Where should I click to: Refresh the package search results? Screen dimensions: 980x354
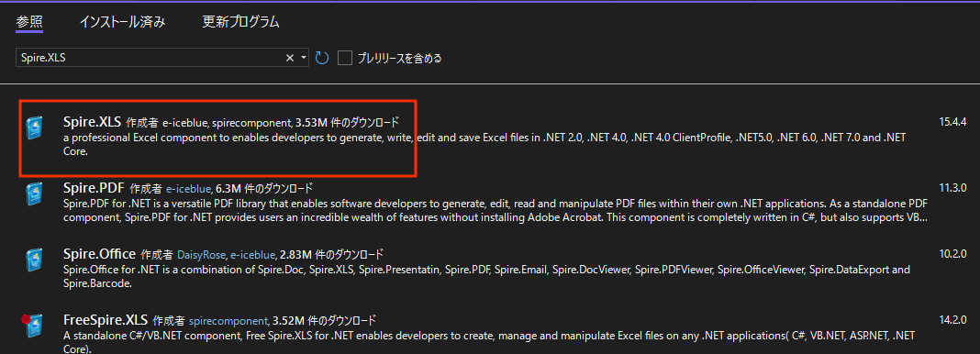pyautogui.click(x=321, y=58)
